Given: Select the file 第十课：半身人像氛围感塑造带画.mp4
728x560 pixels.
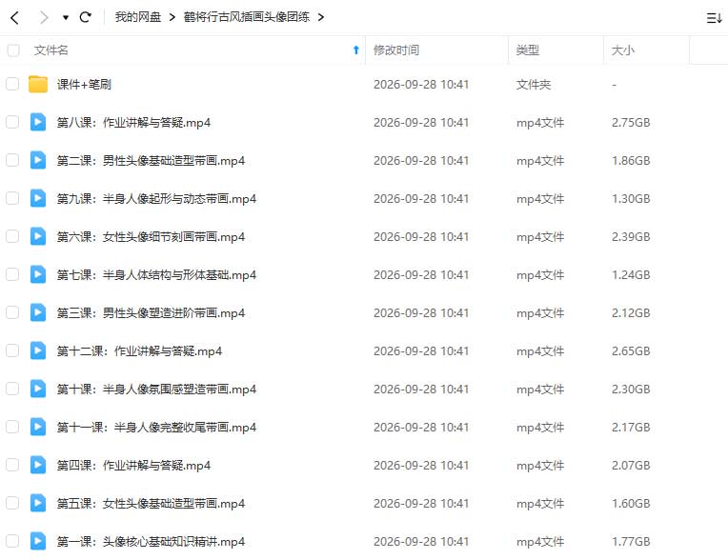Looking at the screenshot, I should [156, 389].
